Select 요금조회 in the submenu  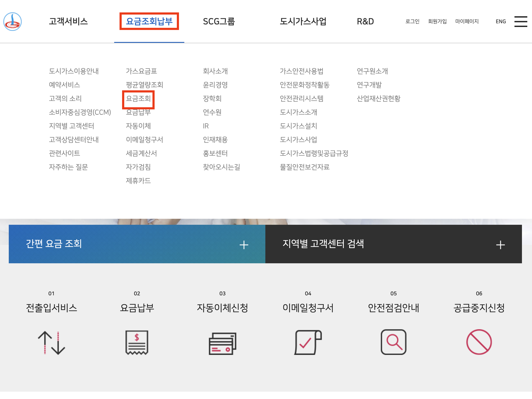pos(138,98)
